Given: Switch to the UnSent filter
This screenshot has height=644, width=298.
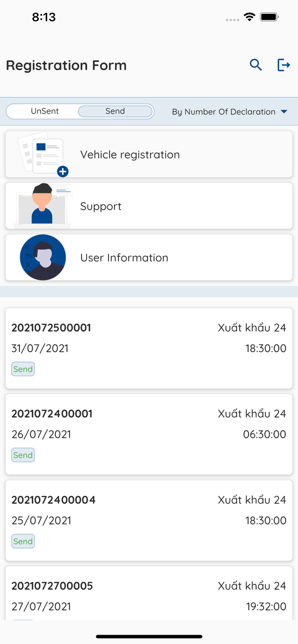Looking at the screenshot, I should coord(44,111).
